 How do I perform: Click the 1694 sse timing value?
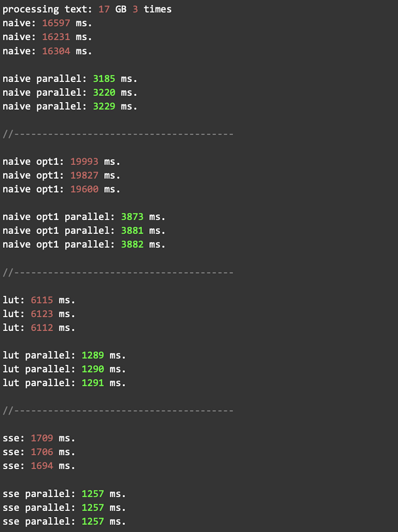coord(42,466)
